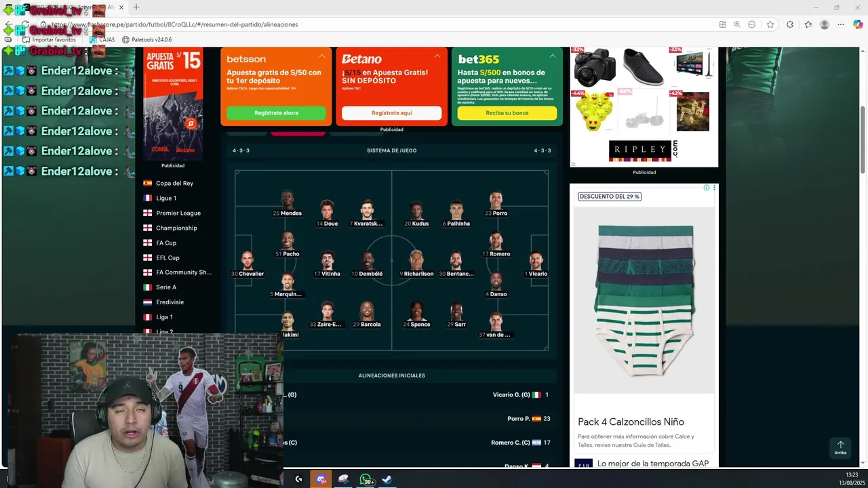This screenshot has width=868, height=488.
Task: Open the browser profile avatar
Action: [825, 24]
